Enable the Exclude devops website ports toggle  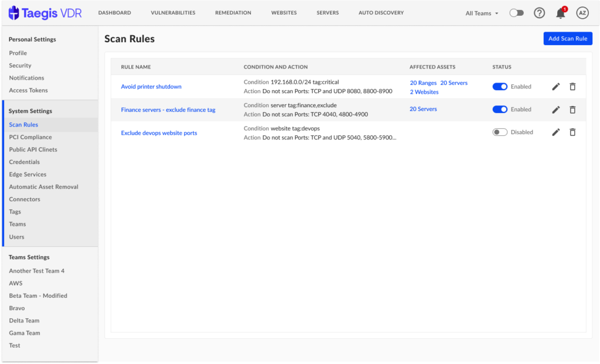[500, 132]
